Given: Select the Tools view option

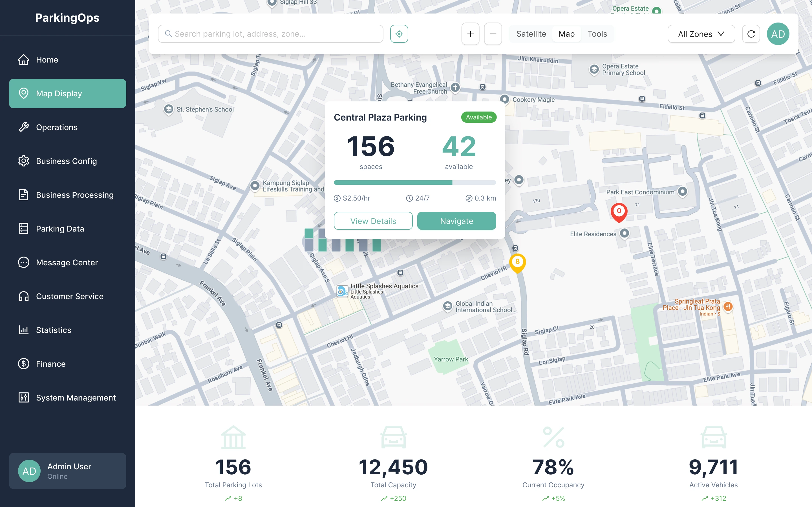Looking at the screenshot, I should (597, 34).
